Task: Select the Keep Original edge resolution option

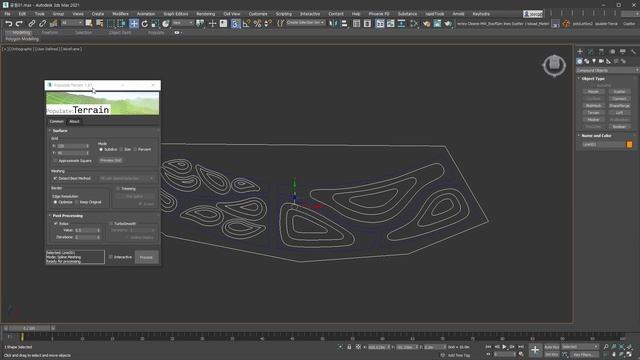Action: 77,202
